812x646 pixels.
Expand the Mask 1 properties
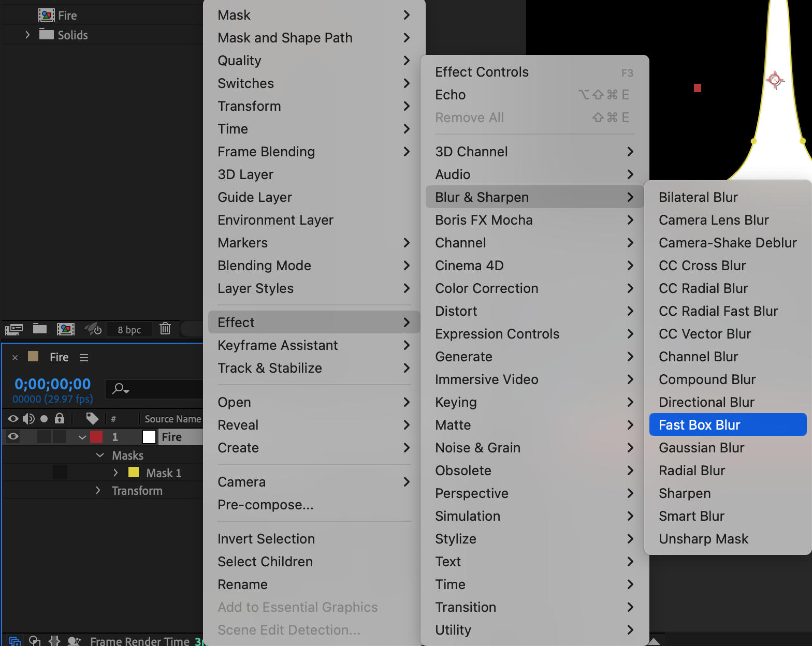pos(115,473)
